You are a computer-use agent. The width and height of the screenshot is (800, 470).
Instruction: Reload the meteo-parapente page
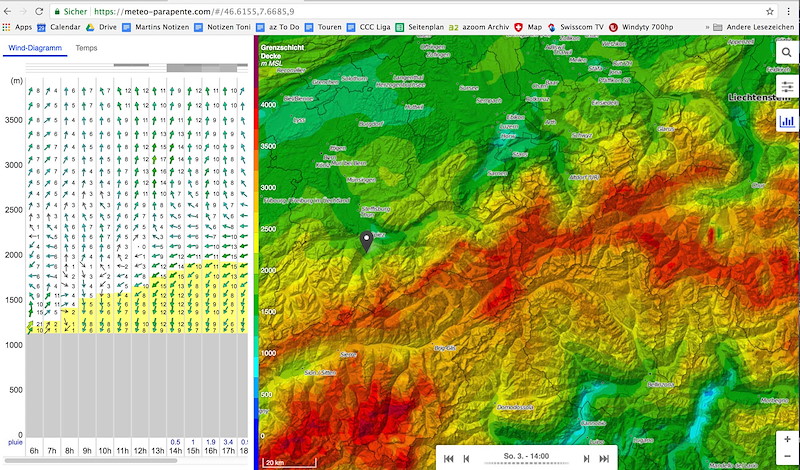pos(39,11)
